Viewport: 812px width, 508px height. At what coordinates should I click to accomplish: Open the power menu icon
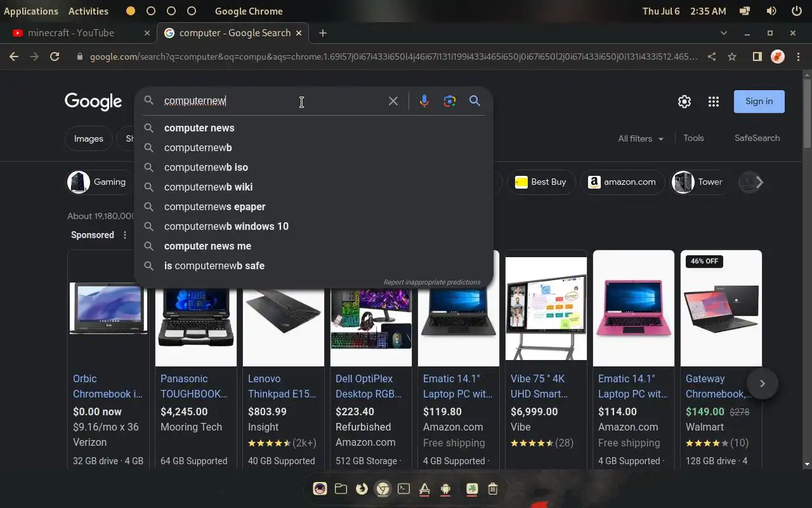(x=797, y=11)
